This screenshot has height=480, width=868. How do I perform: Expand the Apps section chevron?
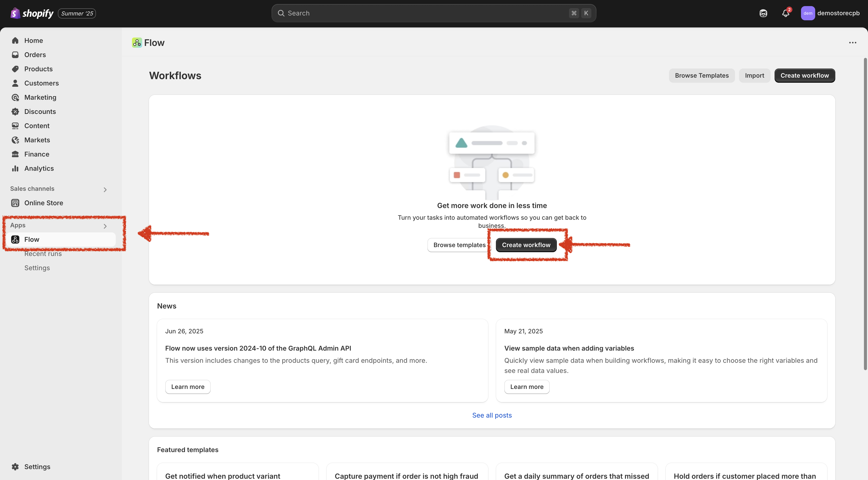point(105,226)
